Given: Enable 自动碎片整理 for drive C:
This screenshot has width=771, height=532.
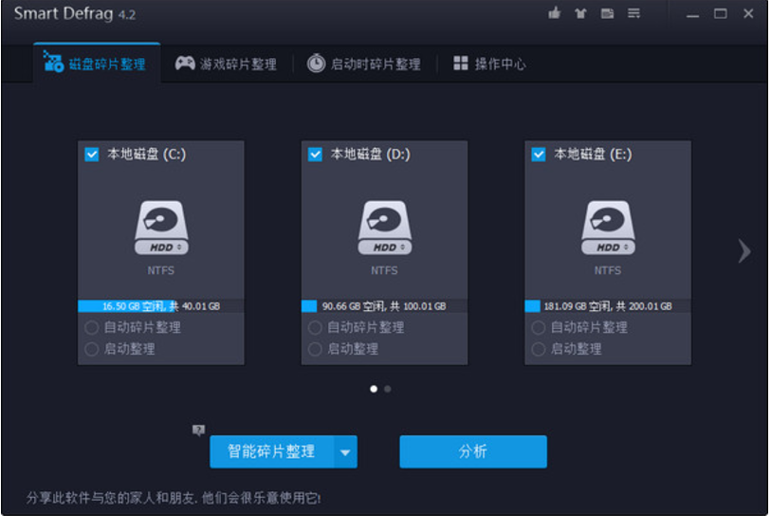Looking at the screenshot, I should [92, 327].
